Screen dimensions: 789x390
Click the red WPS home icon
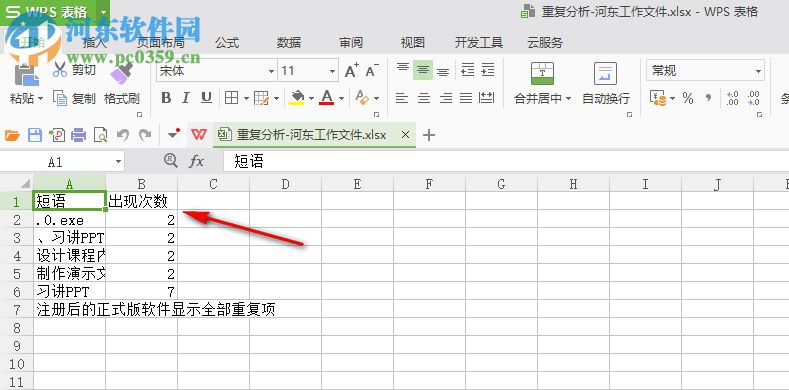(199, 135)
